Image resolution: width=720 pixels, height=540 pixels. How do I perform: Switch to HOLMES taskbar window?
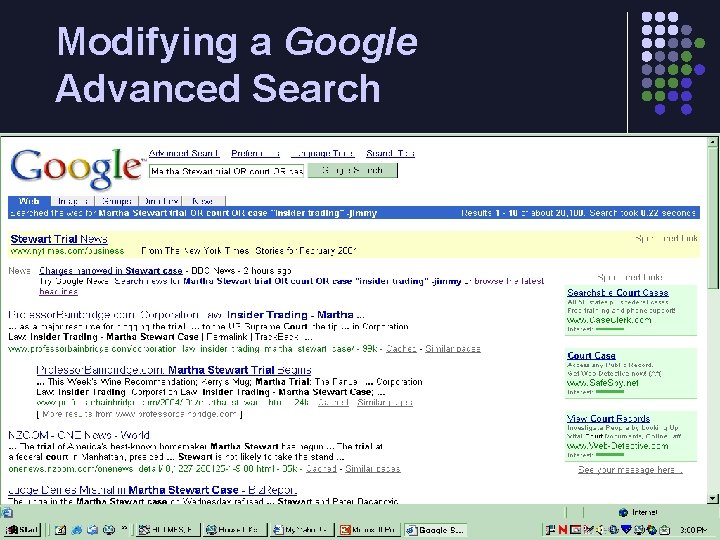168,529
